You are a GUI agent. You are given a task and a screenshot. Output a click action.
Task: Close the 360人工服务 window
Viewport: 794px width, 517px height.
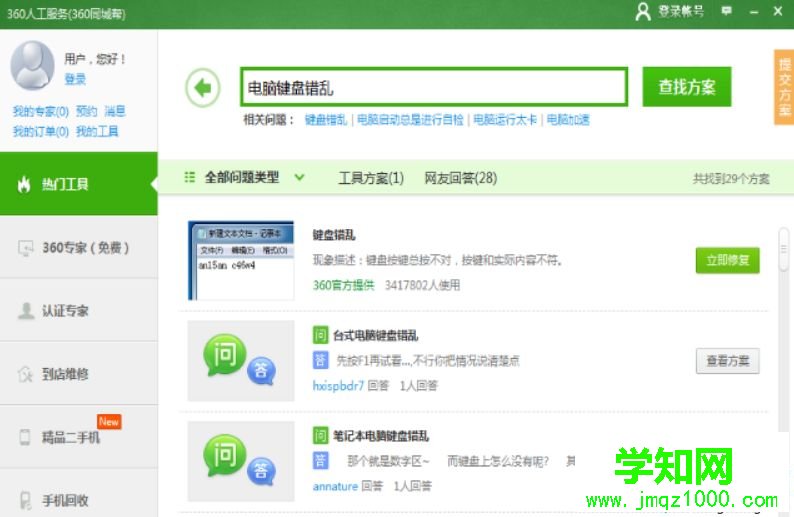[x=778, y=11]
